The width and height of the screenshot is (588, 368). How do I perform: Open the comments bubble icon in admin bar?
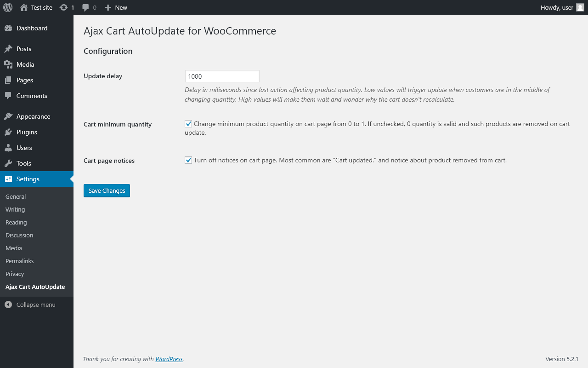coord(85,7)
